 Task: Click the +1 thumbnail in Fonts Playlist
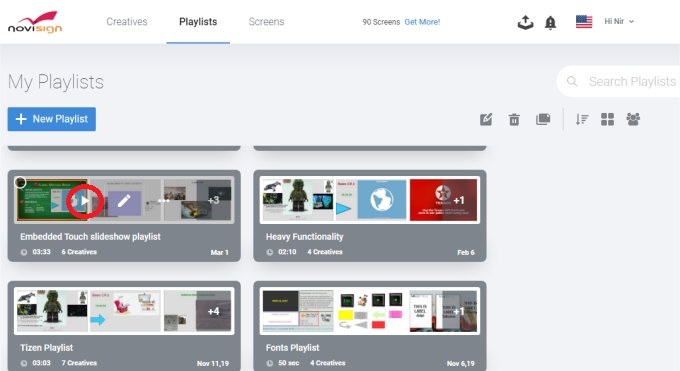(443, 311)
